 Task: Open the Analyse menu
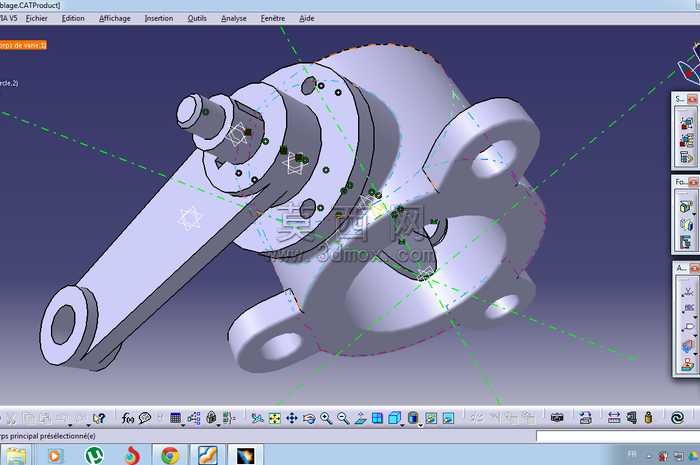coord(234,18)
